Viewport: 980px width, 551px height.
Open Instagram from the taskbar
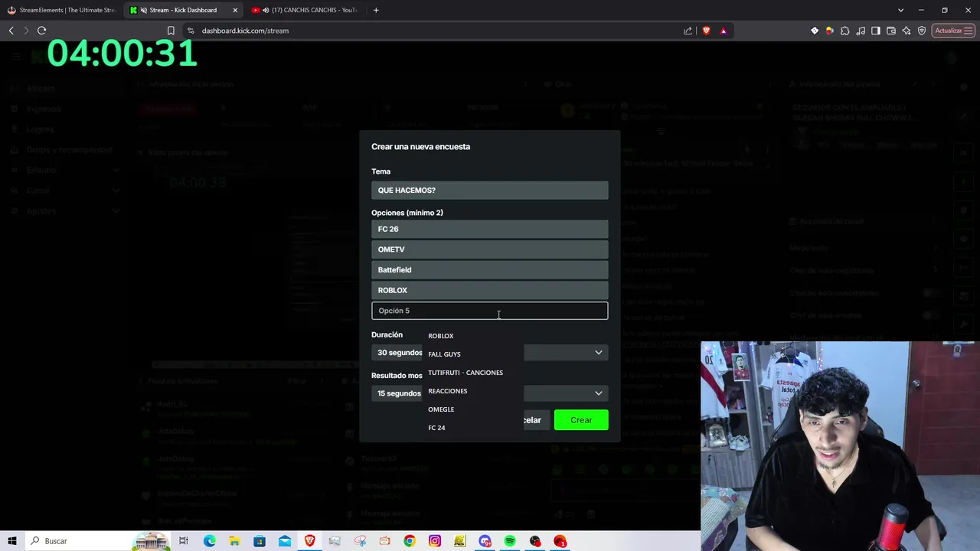pyautogui.click(x=435, y=541)
